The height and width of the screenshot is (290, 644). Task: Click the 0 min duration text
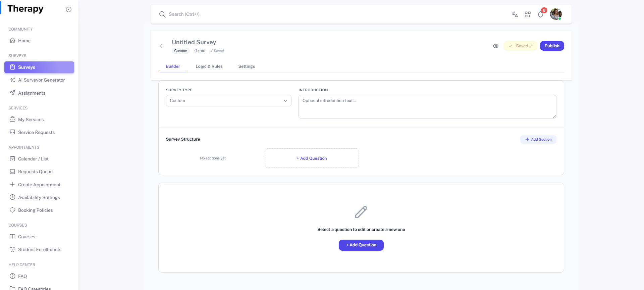tap(200, 51)
